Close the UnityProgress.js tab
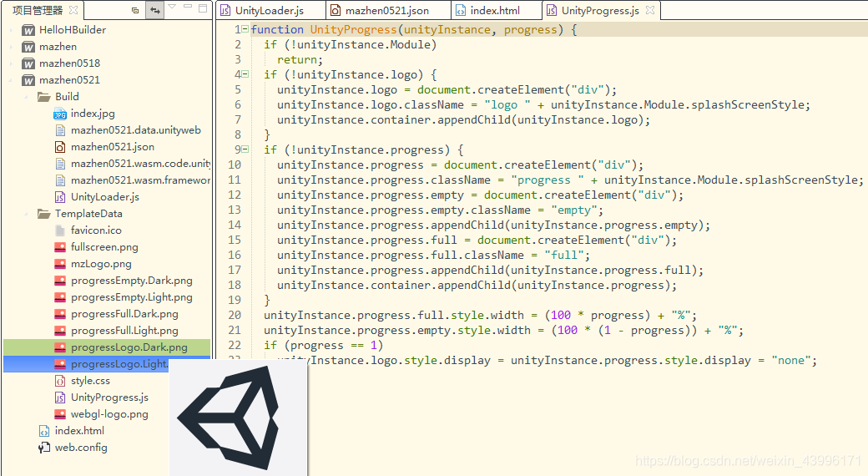Viewport: 868px width, 476px height. click(x=650, y=10)
